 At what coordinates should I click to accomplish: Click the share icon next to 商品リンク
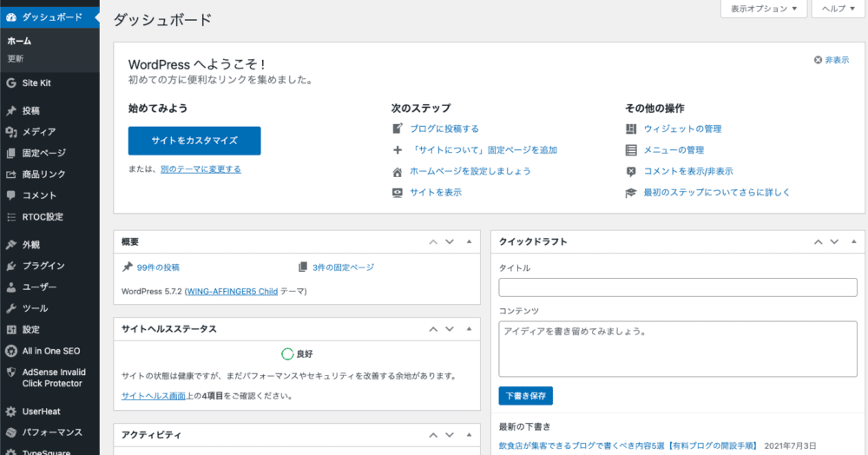pyautogui.click(x=11, y=175)
